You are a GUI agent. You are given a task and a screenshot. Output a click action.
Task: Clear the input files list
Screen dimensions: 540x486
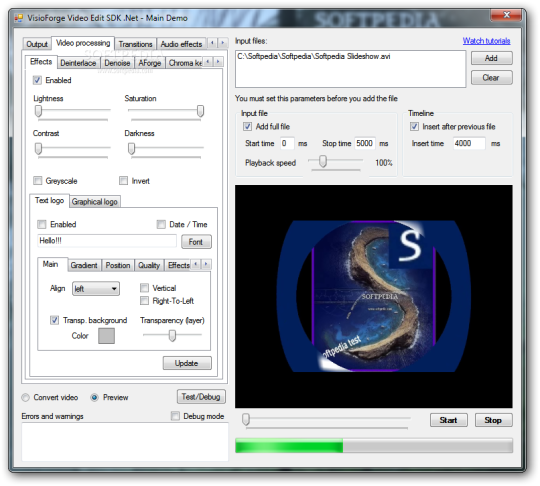click(491, 78)
